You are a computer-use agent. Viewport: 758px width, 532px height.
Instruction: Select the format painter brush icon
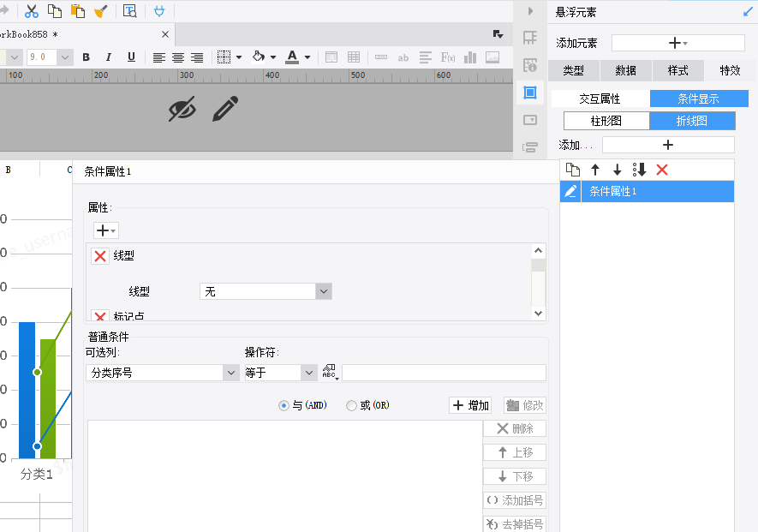[x=100, y=10]
